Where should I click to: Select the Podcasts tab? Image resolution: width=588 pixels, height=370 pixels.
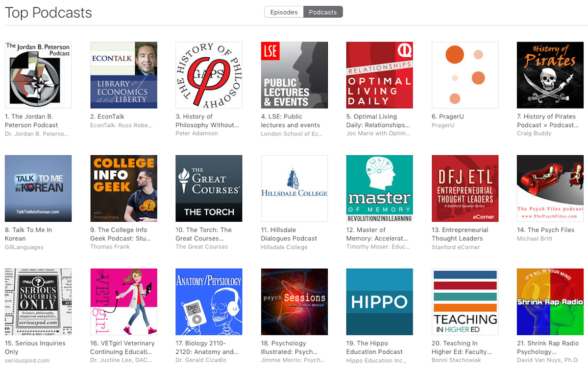pyautogui.click(x=323, y=12)
